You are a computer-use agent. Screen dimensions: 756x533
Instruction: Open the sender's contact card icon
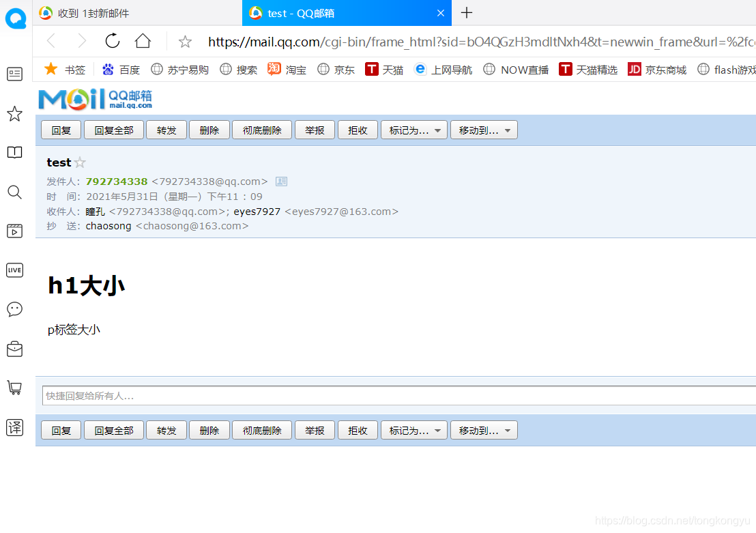[281, 182]
